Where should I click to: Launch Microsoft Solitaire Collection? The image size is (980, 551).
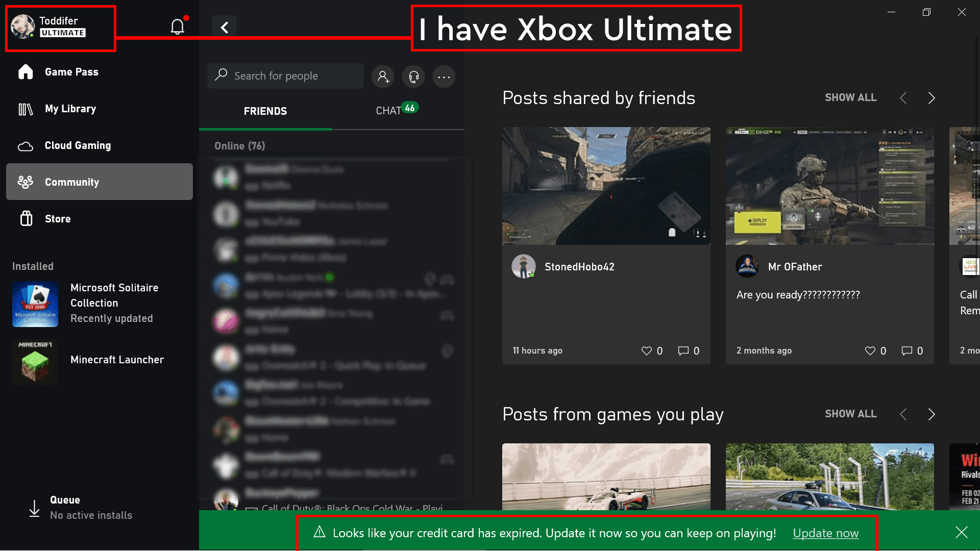pos(100,304)
